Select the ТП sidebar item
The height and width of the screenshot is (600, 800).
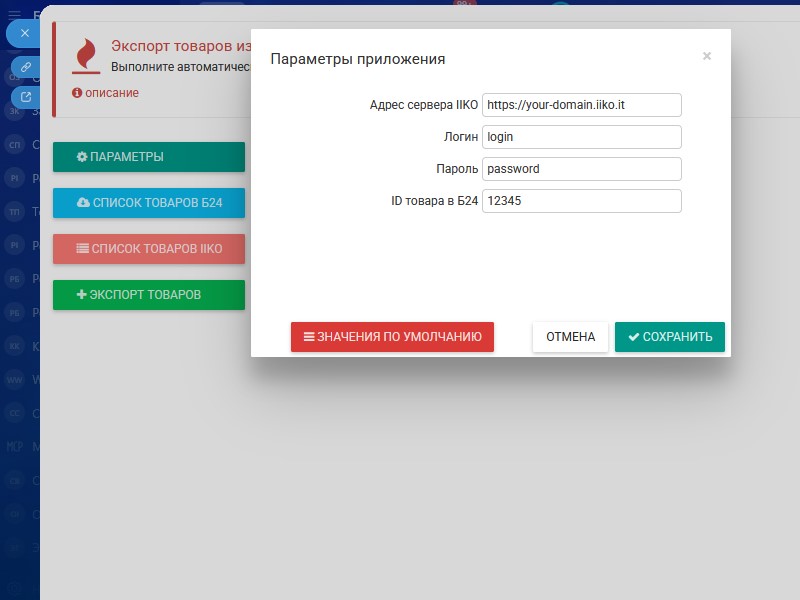click(14, 212)
